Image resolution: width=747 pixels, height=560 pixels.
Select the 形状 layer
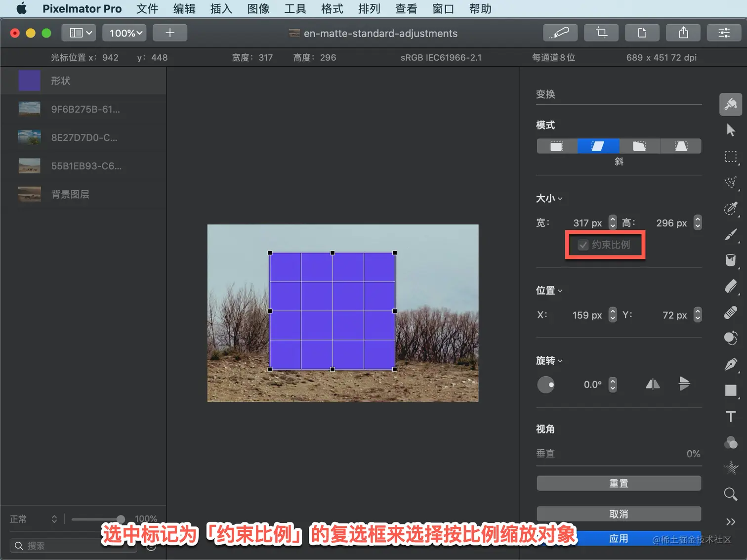83,81
